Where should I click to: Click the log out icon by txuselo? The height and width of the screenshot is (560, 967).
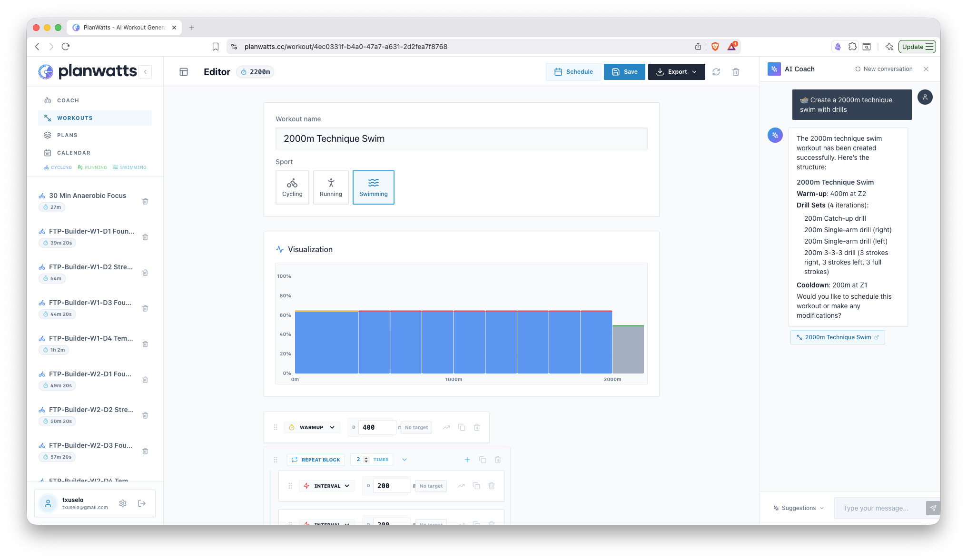coord(142,503)
